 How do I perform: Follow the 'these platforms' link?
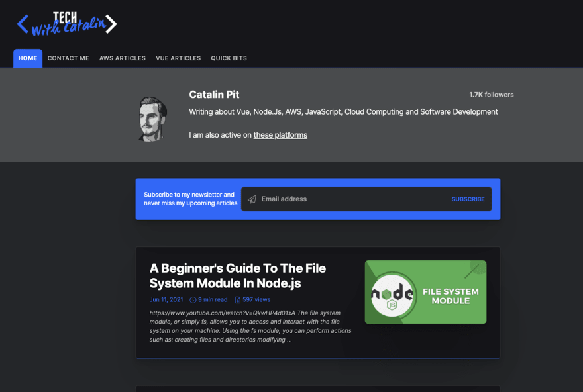[x=280, y=135]
